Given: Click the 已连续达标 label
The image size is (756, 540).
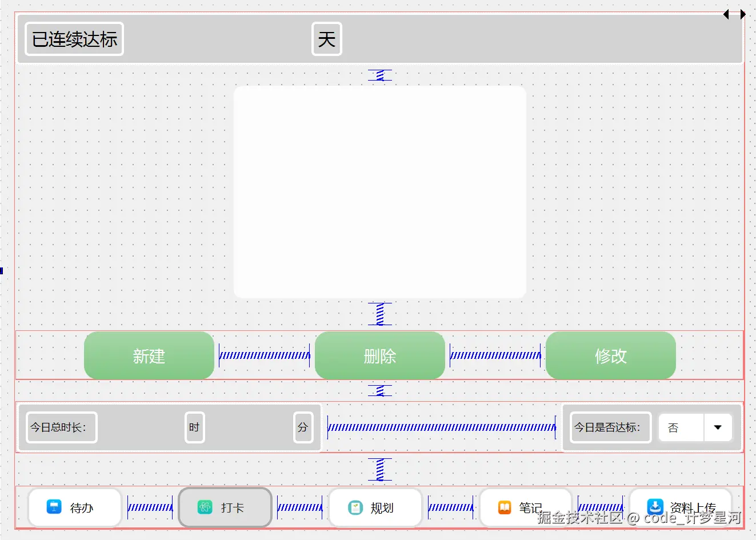Looking at the screenshot, I should click(x=74, y=39).
